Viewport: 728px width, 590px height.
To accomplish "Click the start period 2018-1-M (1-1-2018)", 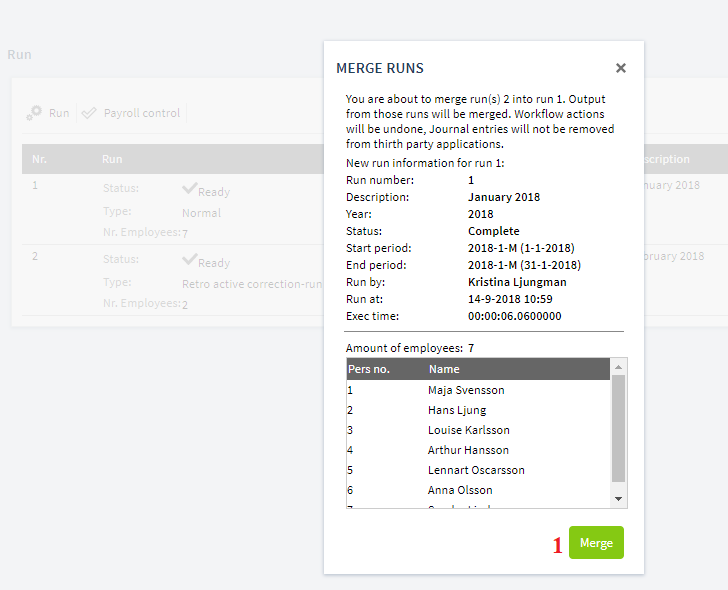I will coord(521,248).
